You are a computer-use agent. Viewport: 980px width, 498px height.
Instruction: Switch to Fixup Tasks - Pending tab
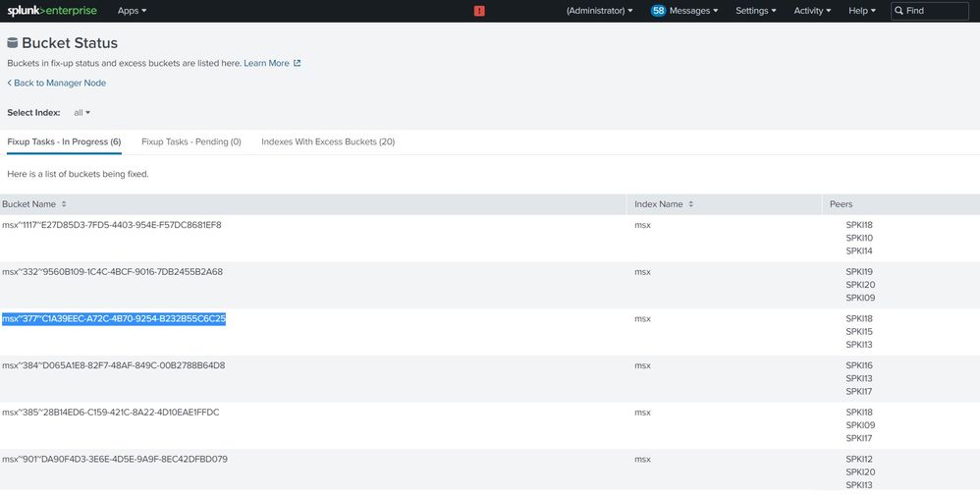click(191, 141)
